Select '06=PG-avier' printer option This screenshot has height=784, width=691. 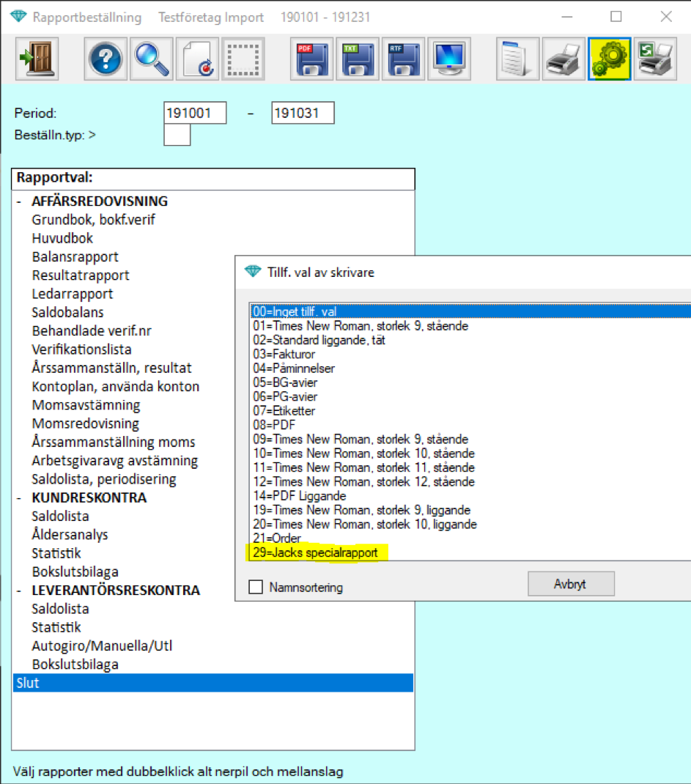(x=285, y=396)
